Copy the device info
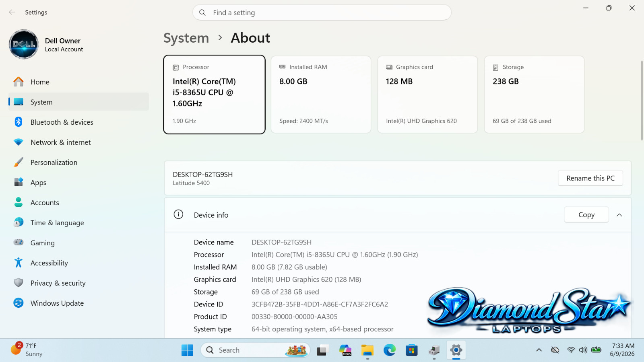This screenshot has height=362, width=644. tap(586, 215)
